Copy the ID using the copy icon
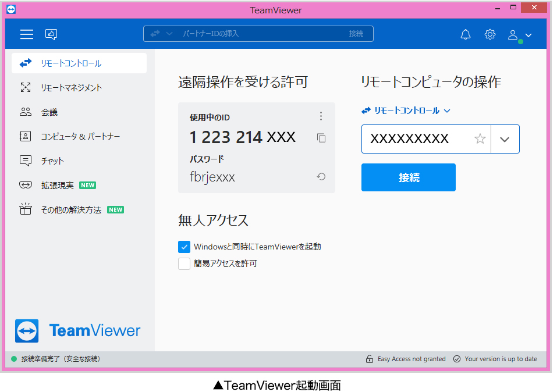The width and height of the screenshot is (557, 392). 321,138
